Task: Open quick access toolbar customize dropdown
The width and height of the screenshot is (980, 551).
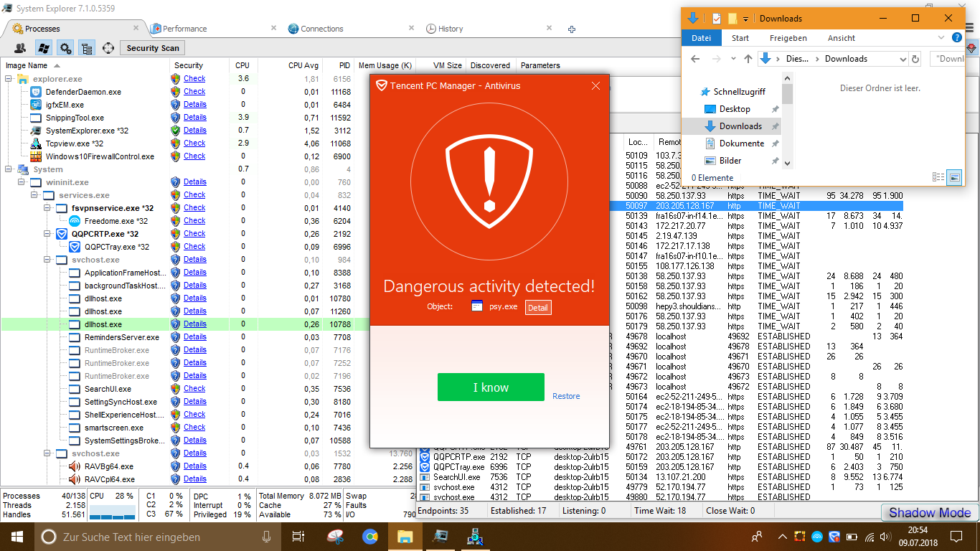Action: (746, 19)
